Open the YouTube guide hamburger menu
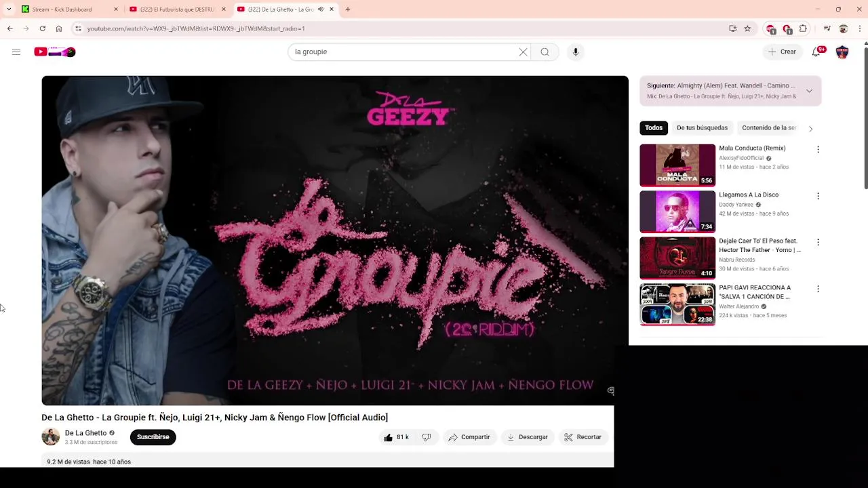Viewport: 868px width, 488px height. [16, 52]
